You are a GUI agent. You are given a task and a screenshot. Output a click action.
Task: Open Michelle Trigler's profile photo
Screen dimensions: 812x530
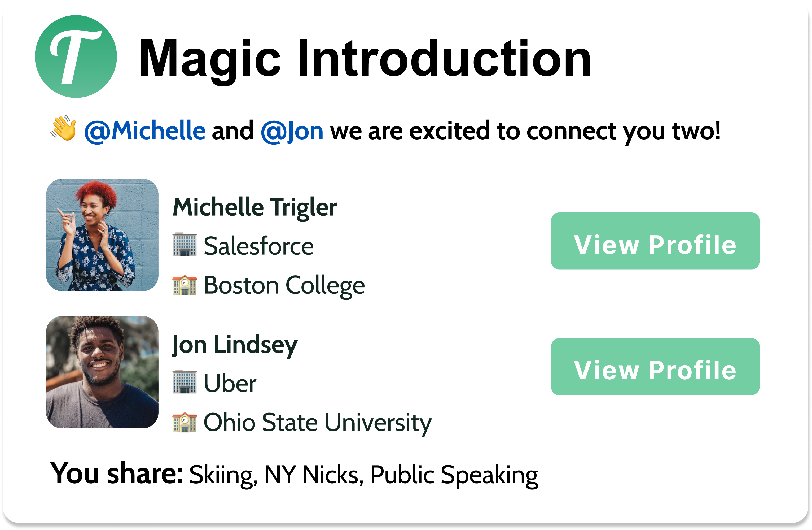[102, 235]
